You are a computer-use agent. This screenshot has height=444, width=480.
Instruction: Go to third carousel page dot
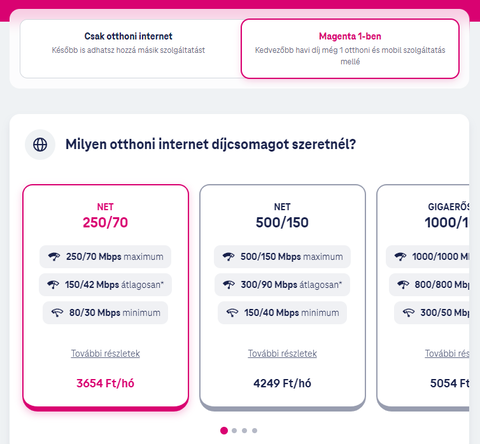click(x=244, y=431)
